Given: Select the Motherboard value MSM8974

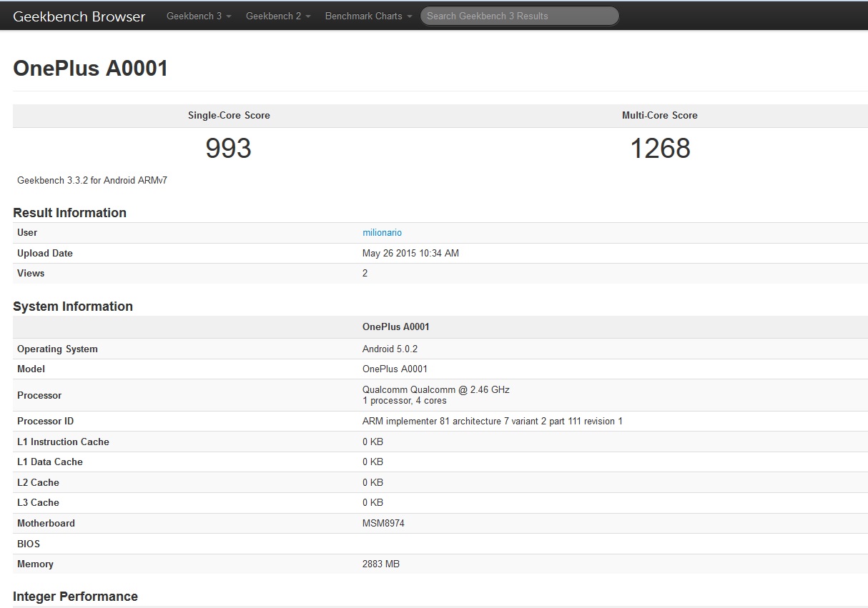Looking at the screenshot, I should (383, 524).
